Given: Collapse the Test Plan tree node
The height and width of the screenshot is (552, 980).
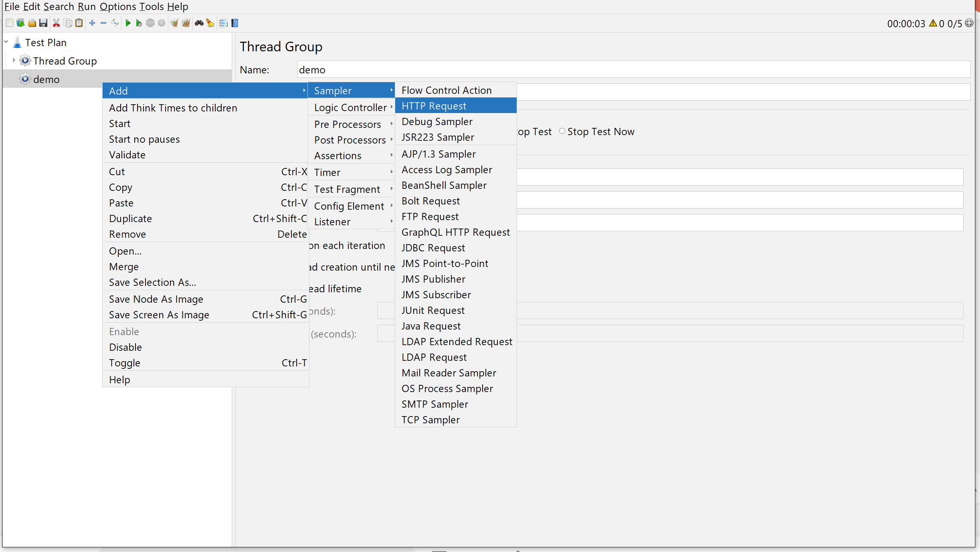Looking at the screenshot, I should (6, 42).
